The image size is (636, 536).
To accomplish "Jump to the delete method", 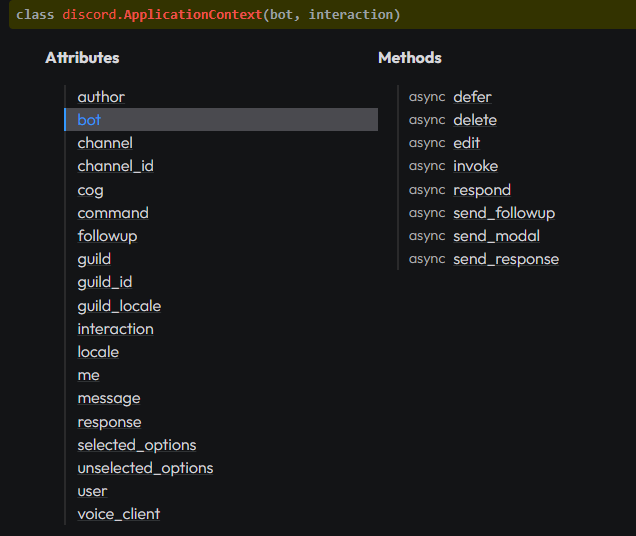I will pyautogui.click(x=475, y=120).
